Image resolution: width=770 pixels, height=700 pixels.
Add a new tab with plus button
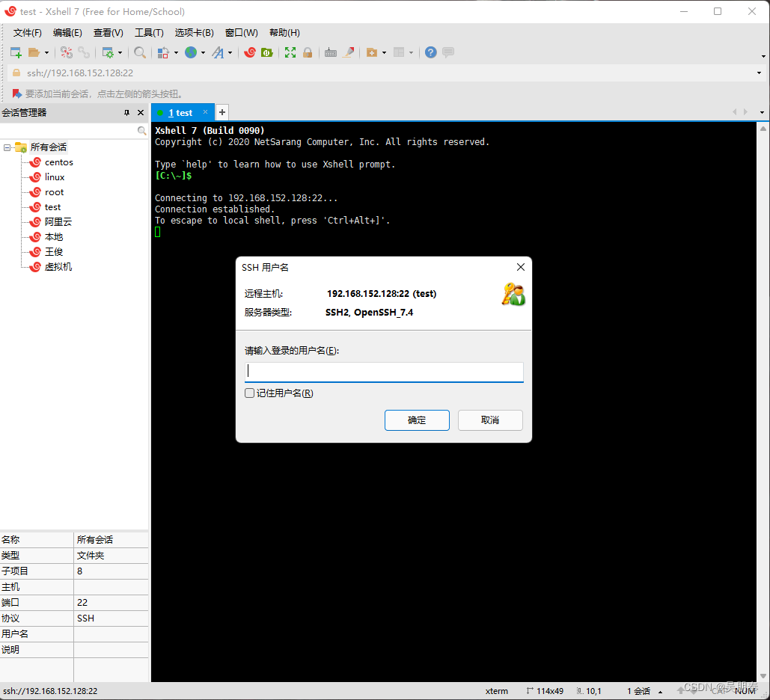[x=222, y=112]
